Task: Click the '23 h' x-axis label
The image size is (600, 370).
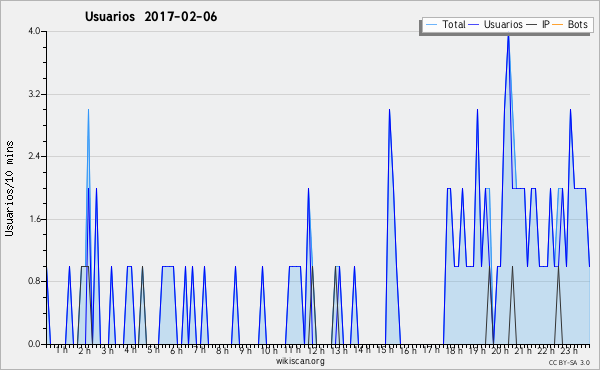Action: (x=569, y=350)
